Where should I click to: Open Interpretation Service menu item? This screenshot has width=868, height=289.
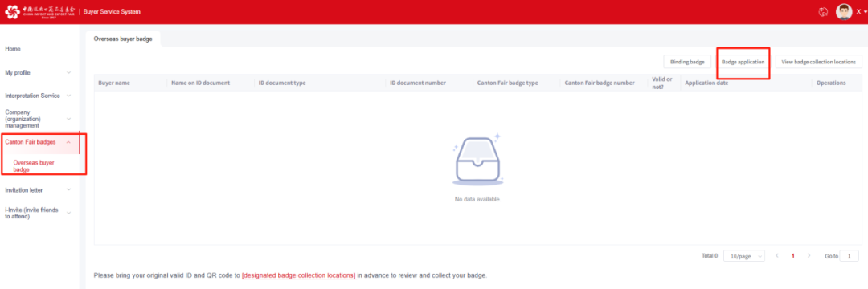(33, 96)
